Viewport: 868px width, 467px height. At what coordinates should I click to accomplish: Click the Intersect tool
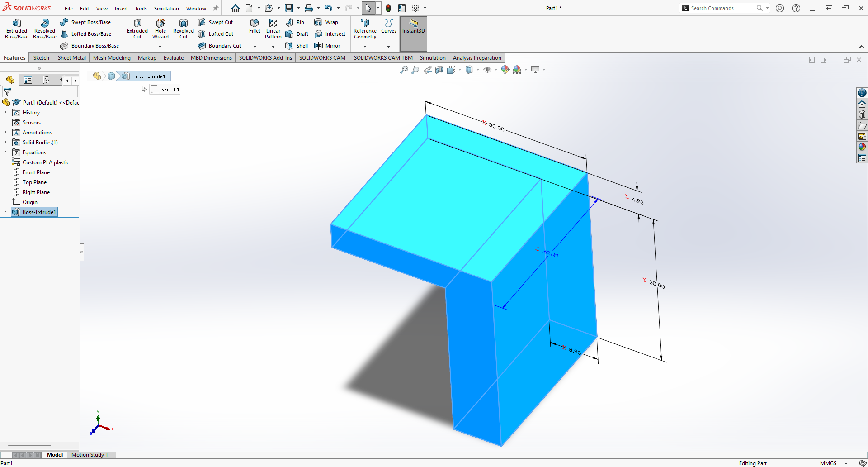pyautogui.click(x=330, y=34)
